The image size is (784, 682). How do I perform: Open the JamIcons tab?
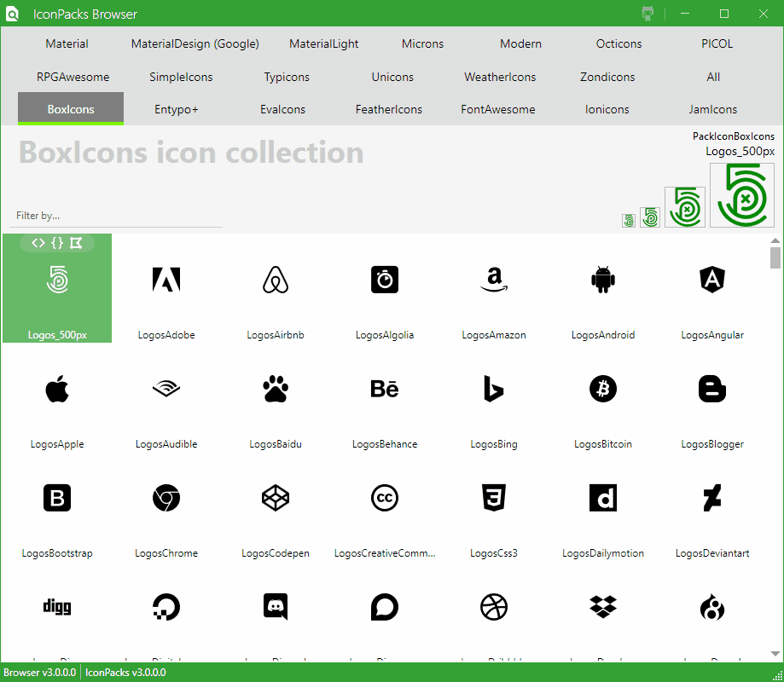click(x=713, y=109)
